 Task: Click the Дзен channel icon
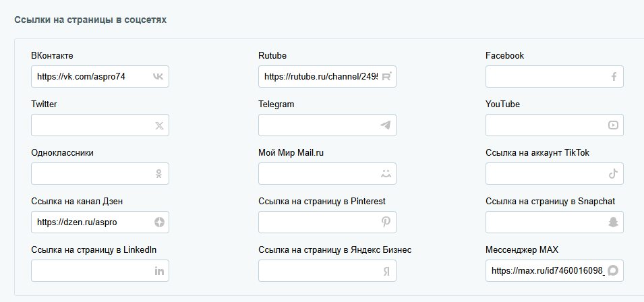159,222
